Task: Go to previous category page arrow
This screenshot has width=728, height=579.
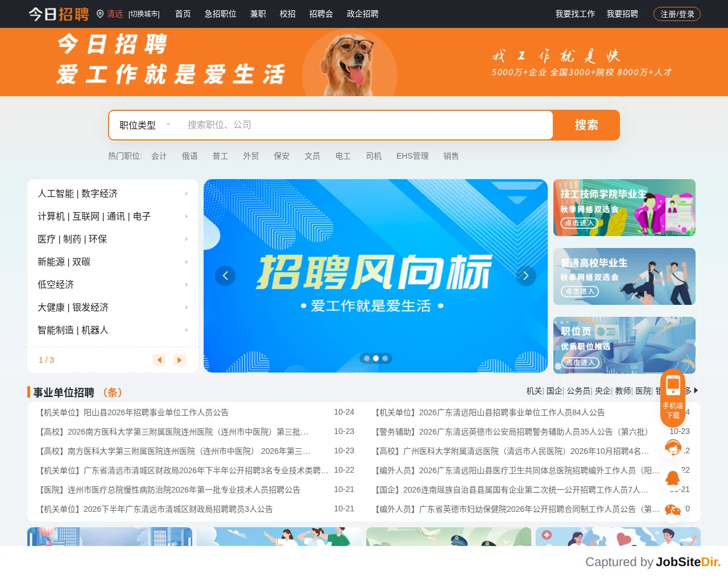Action: point(159,360)
